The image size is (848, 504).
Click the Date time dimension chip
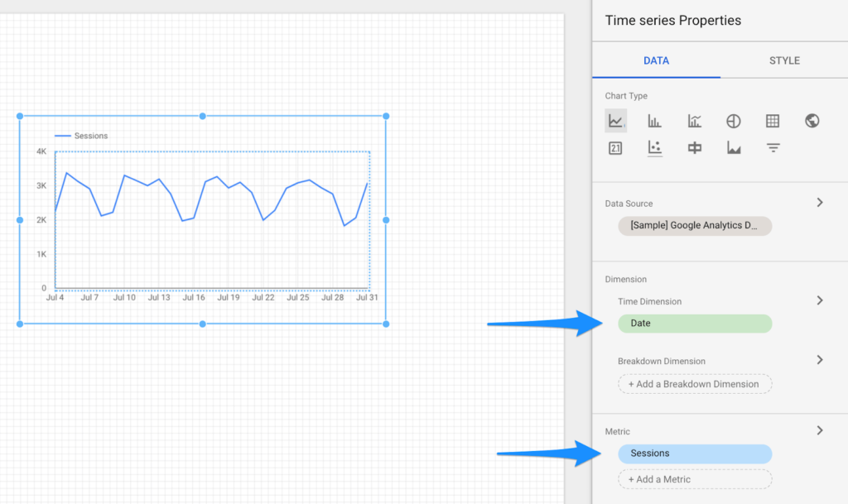695,324
